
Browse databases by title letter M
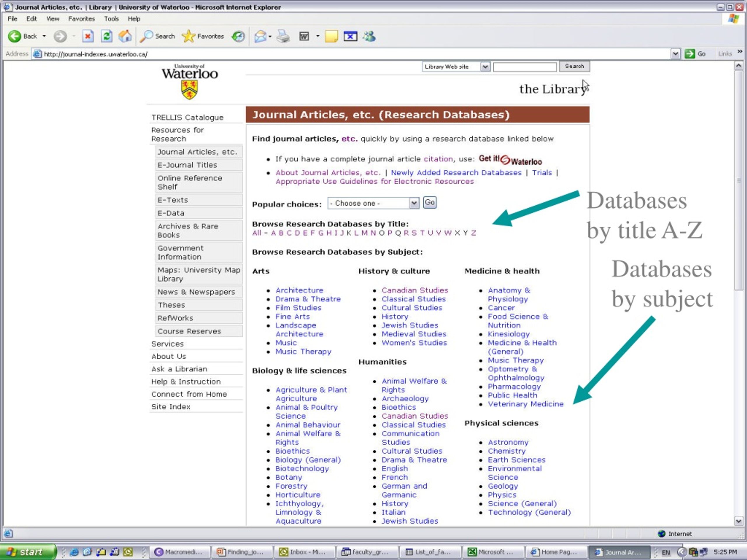(364, 233)
